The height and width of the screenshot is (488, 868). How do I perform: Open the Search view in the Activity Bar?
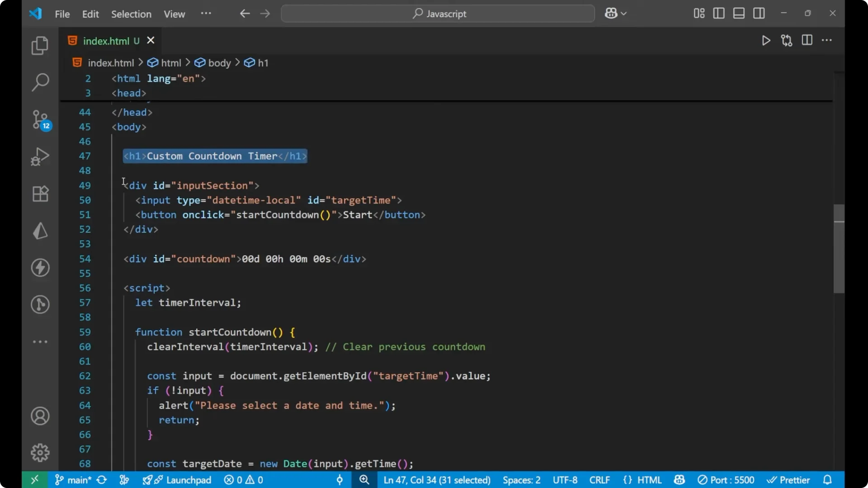coord(40,82)
